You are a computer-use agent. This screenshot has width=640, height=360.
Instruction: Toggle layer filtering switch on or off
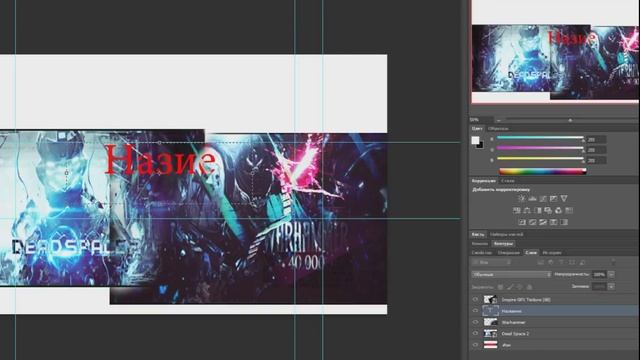click(x=613, y=262)
